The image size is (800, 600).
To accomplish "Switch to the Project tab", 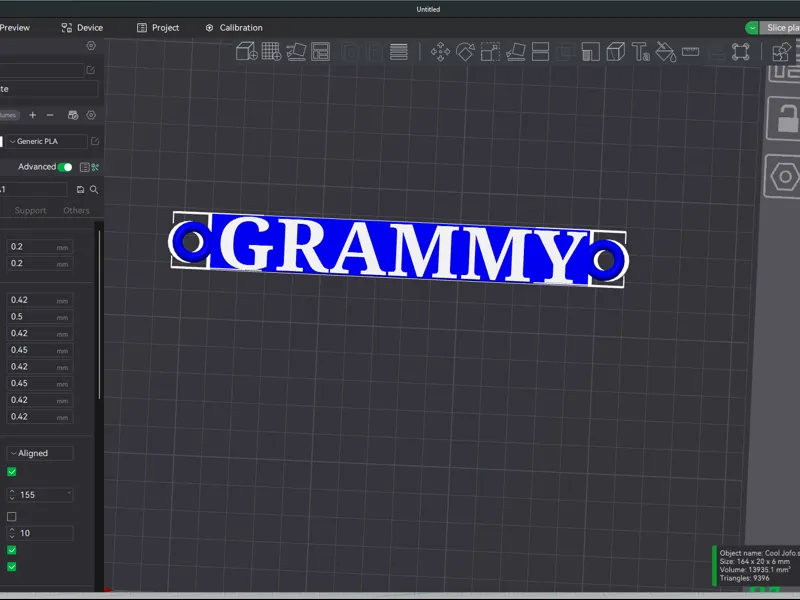I will point(158,28).
